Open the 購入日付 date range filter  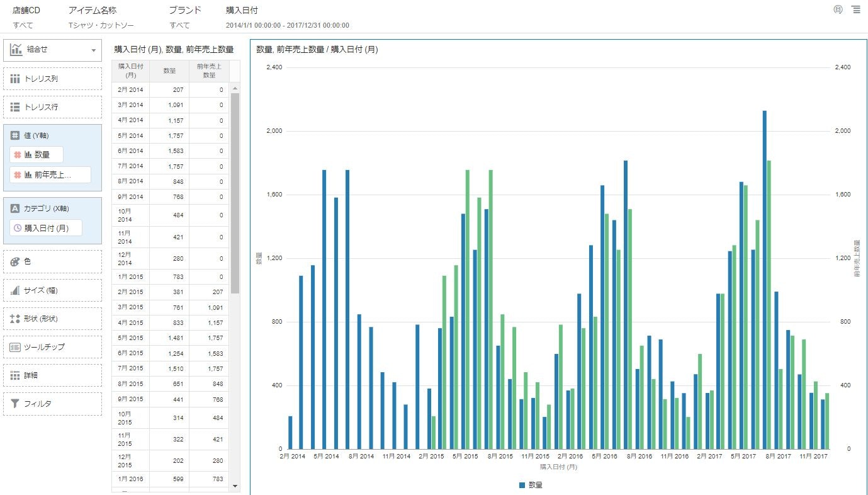[288, 18]
